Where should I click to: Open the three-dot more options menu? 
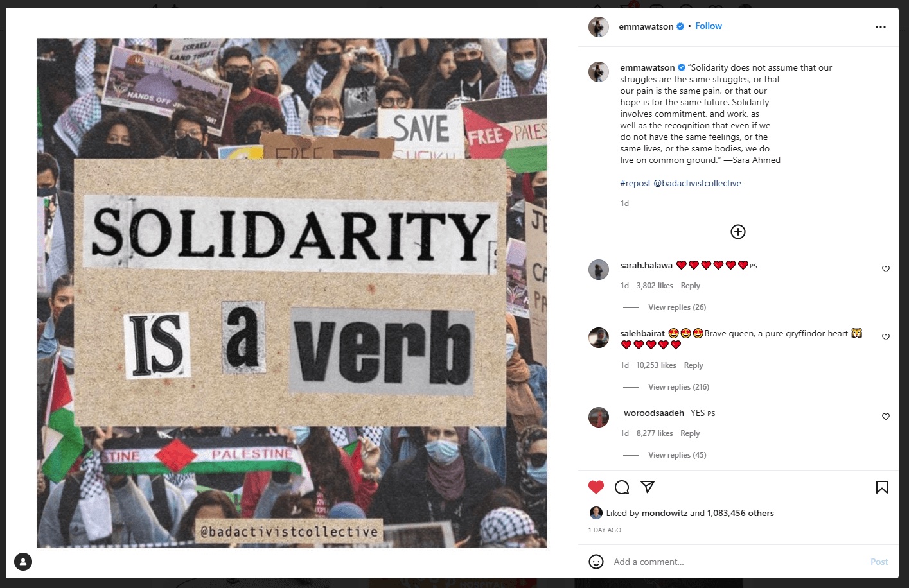[881, 27]
